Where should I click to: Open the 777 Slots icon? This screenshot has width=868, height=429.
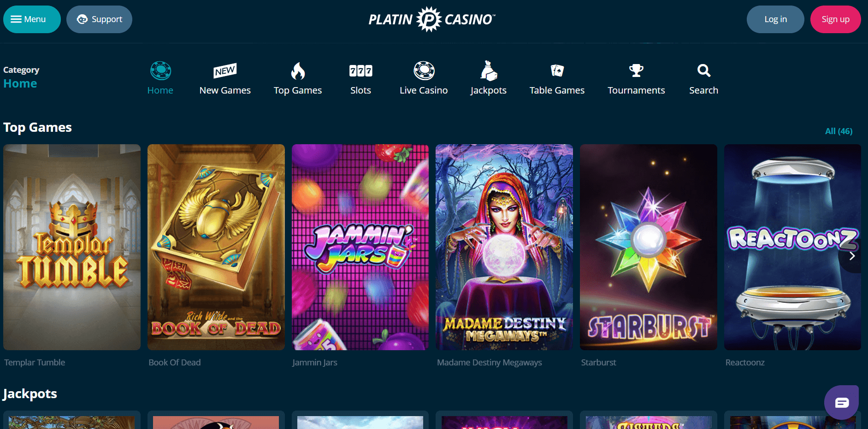[x=360, y=71]
